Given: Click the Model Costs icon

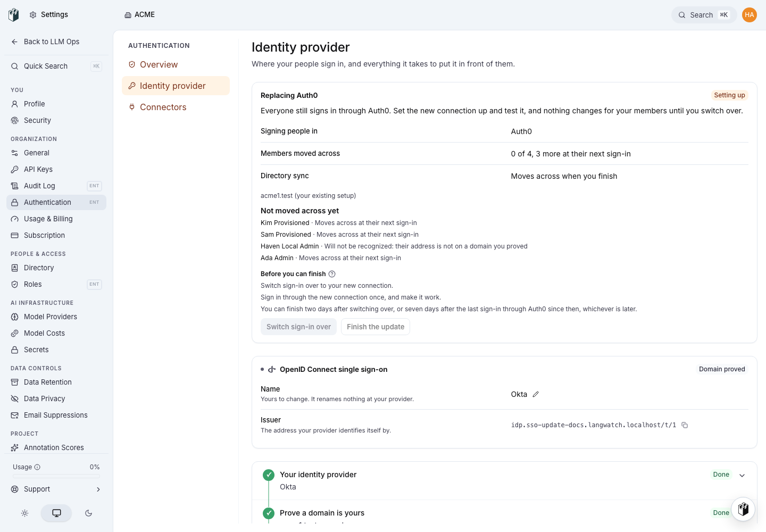Looking at the screenshot, I should (x=15, y=334).
